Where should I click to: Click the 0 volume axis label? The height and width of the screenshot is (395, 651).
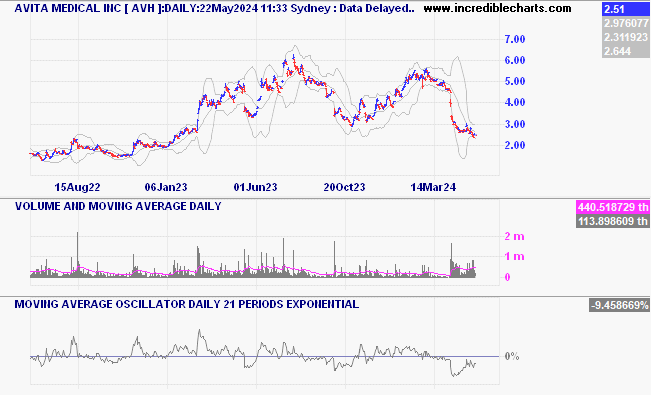[507, 277]
